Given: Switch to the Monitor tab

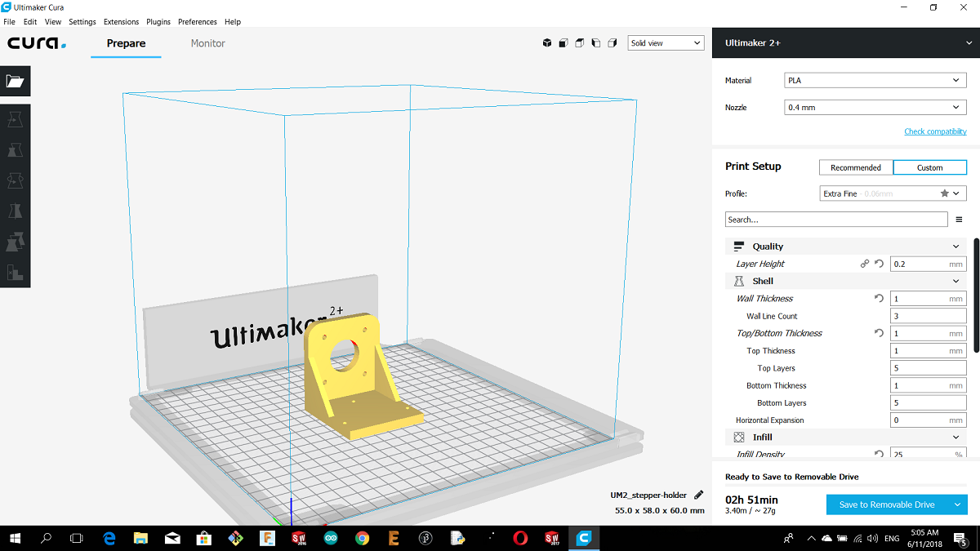Looking at the screenshot, I should pyautogui.click(x=208, y=43).
